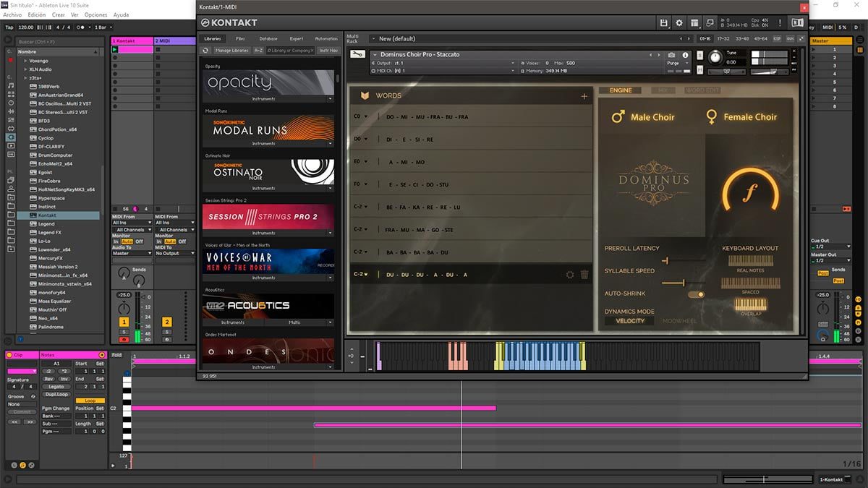Screen dimensions: 868x488
Task: Click the Kontakt minimized view icon
Action: click(x=710, y=23)
